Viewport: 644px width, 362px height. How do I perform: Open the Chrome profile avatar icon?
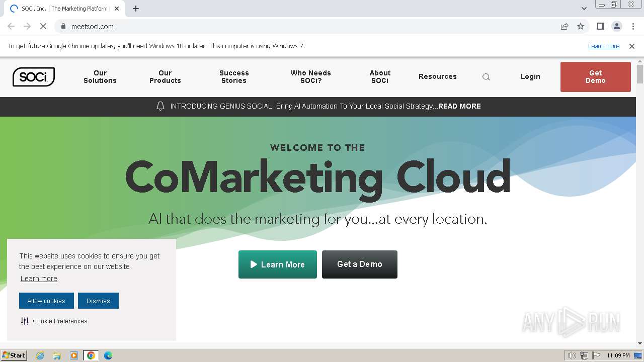pyautogui.click(x=616, y=27)
